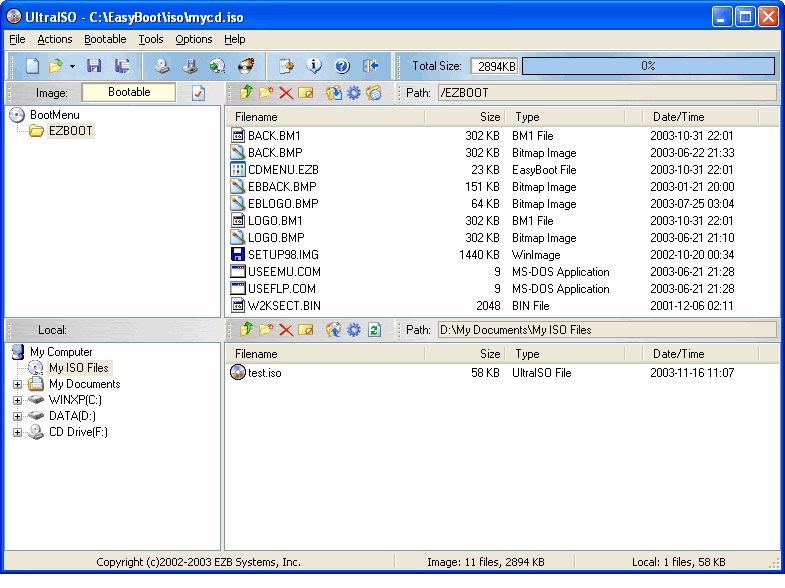
Task: Sort image files by Filename column header
Action: point(324,117)
